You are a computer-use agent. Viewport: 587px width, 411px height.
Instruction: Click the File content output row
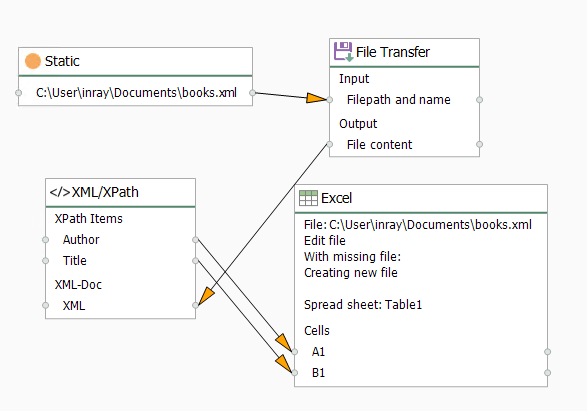click(x=404, y=144)
